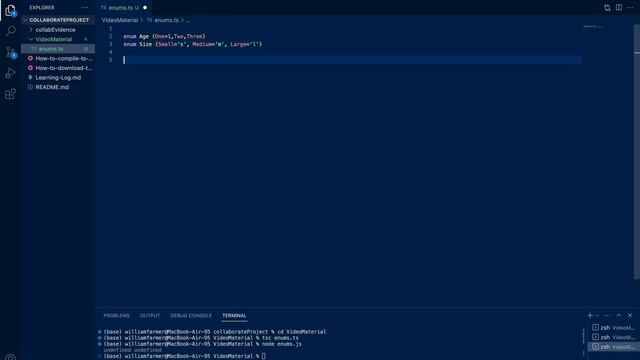Click the editor vertical scrollbar
This screenshot has height=360, width=640.
[x=637, y=152]
